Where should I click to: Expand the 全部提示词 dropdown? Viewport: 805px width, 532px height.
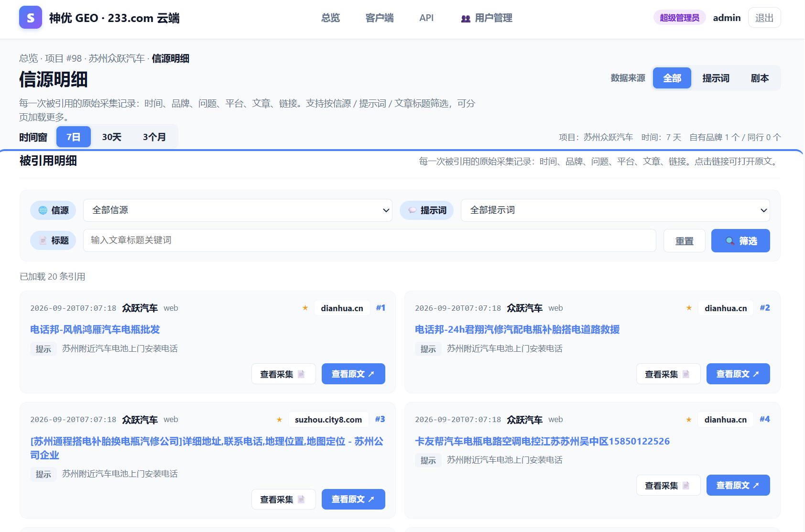point(615,210)
